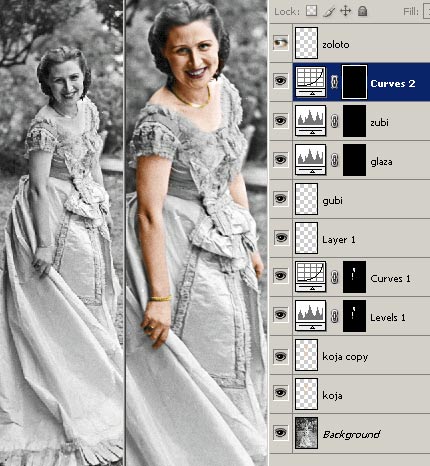Hide the Curves 2 layer
Image resolution: width=430 pixels, height=466 pixels.
pyautogui.click(x=281, y=81)
